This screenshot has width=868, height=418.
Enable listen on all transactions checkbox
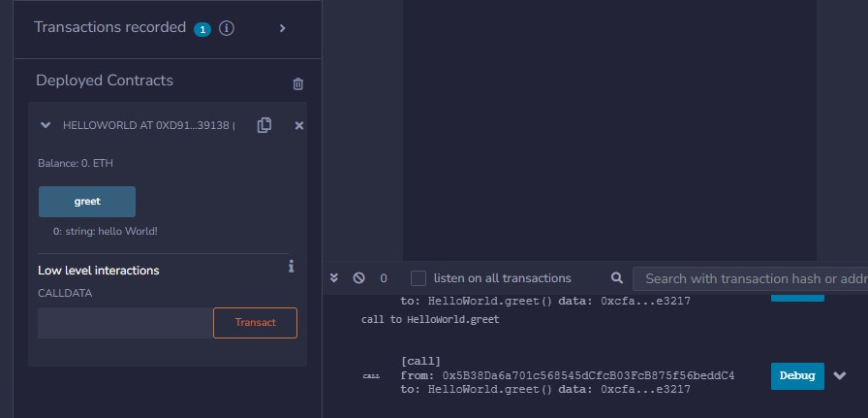(418, 278)
